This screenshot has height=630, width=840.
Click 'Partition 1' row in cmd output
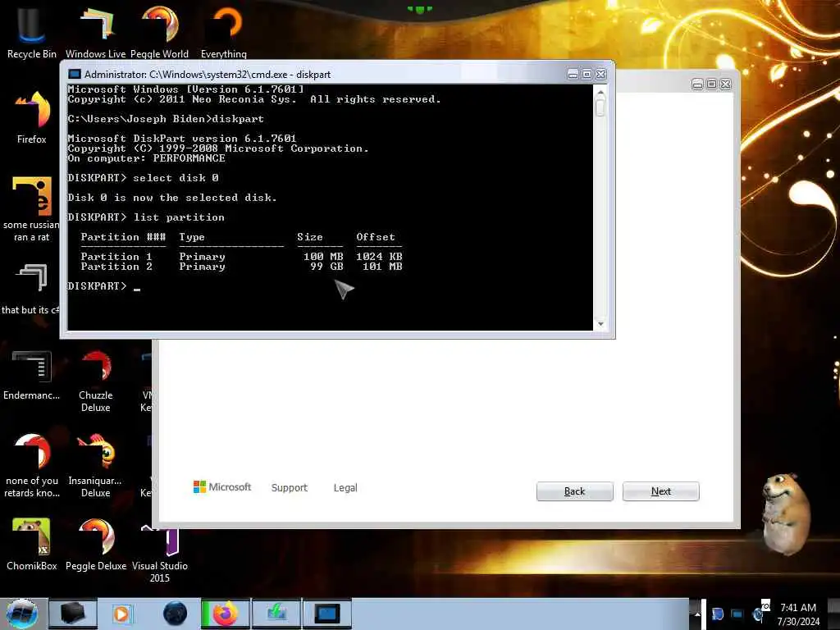point(241,257)
